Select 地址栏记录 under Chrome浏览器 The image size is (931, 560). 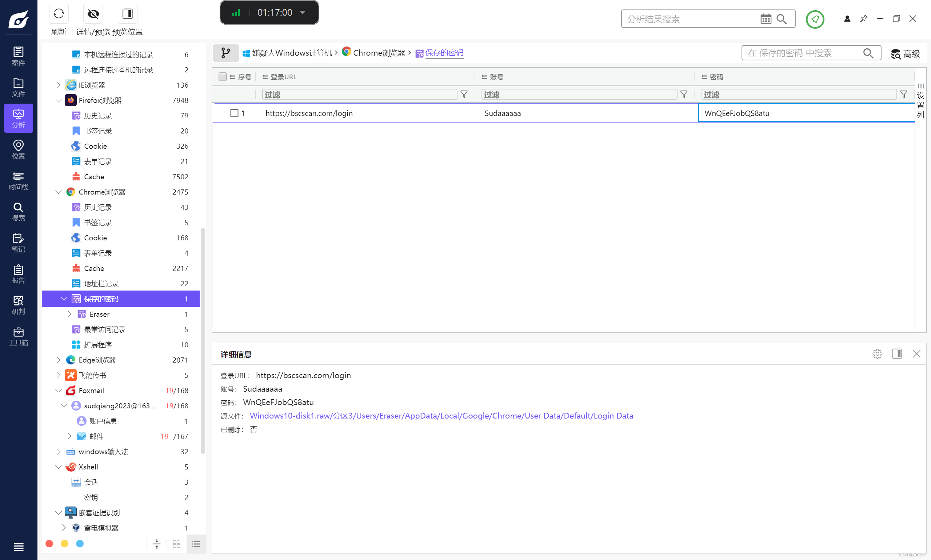tap(101, 283)
